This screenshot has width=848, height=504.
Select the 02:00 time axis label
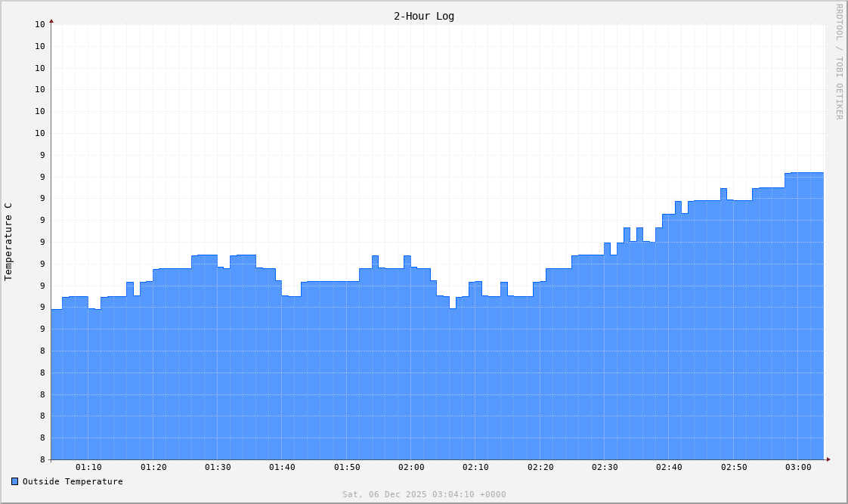click(411, 468)
